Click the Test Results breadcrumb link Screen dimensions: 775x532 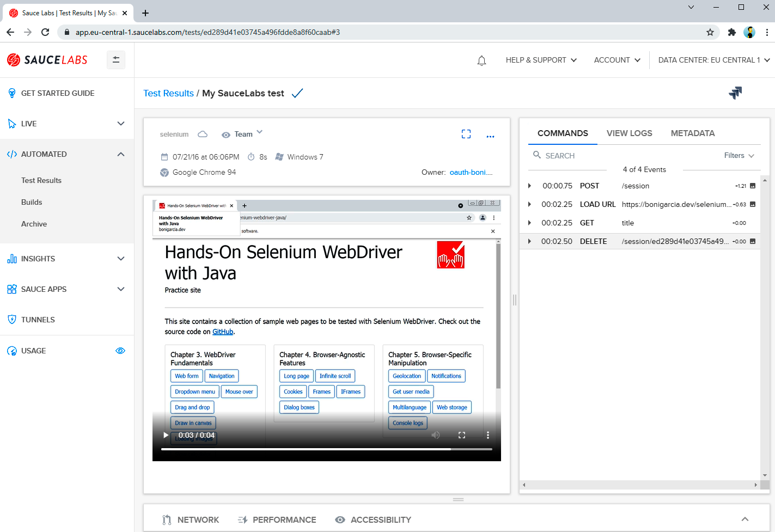pyautogui.click(x=168, y=93)
